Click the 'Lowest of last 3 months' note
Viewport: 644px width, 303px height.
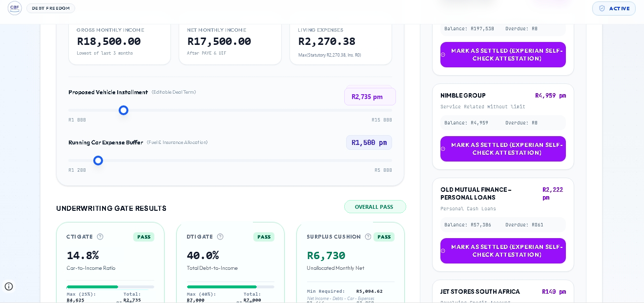pyautogui.click(x=104, y=53)
